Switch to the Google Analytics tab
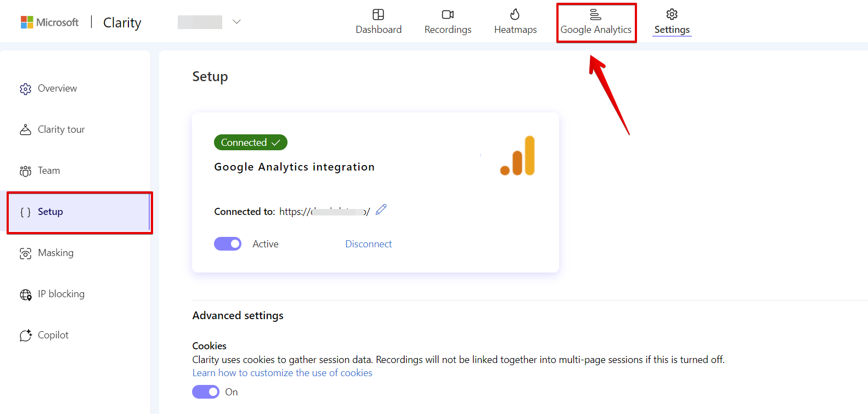This screenshot has width=868, height=414. [x=596, y=22]
